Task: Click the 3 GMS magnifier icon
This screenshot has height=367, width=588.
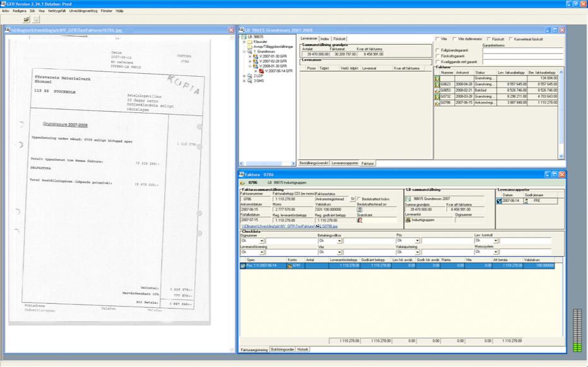Action: 250,81
